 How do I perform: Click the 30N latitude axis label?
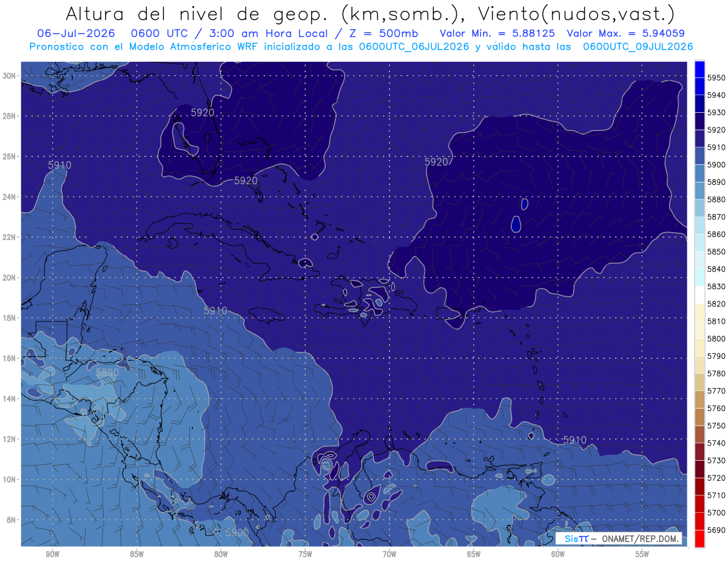click(10, 76)
